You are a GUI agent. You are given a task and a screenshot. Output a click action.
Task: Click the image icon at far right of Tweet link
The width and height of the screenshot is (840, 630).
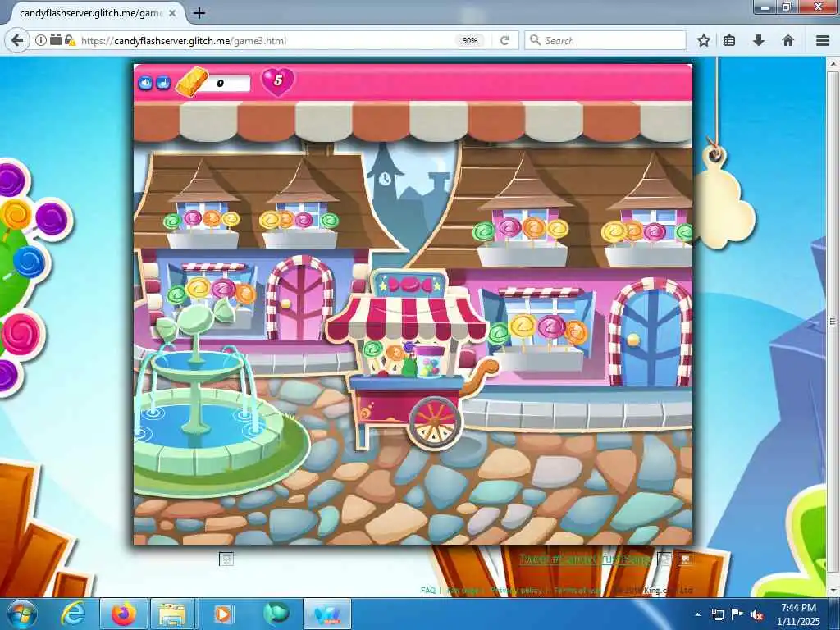coord(685,559)
